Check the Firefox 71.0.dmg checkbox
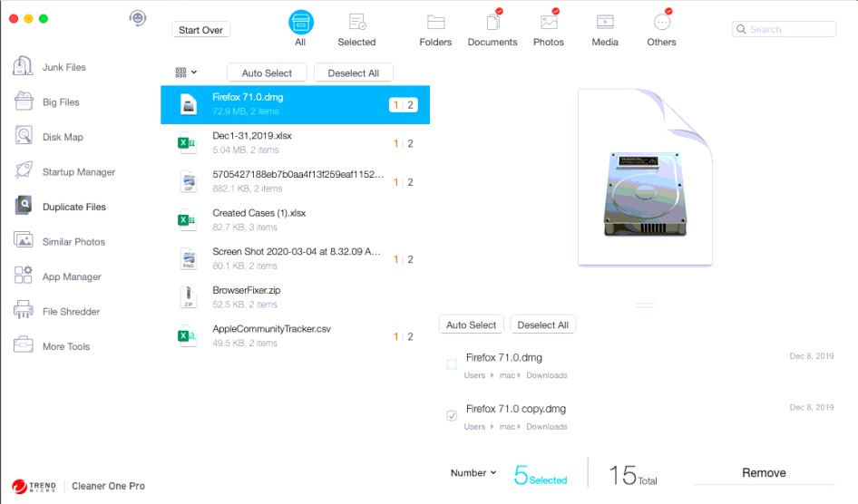 coord(452,364)
